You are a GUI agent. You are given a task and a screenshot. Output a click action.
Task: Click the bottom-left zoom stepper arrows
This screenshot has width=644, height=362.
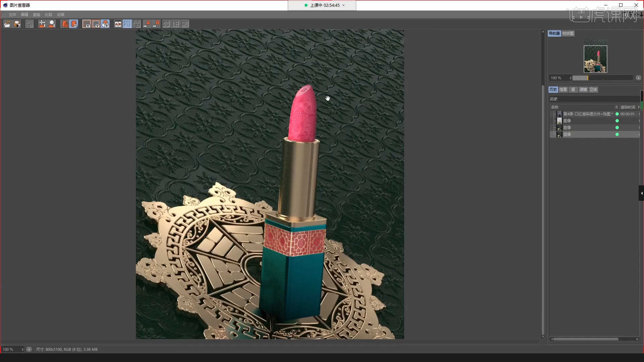[x=22, y=349]
